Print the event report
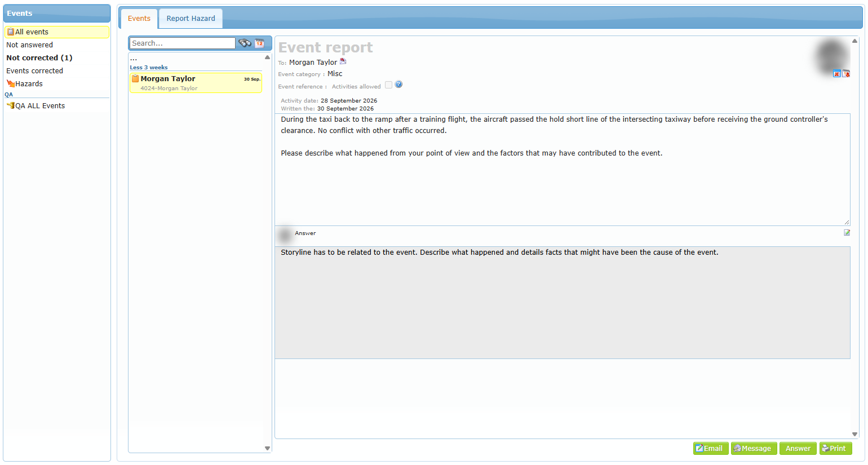 835,449
